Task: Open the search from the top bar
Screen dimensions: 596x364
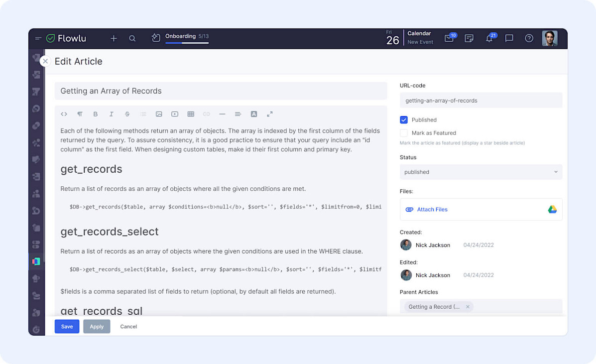Action: pyautogui.click(x=132, y=38)
